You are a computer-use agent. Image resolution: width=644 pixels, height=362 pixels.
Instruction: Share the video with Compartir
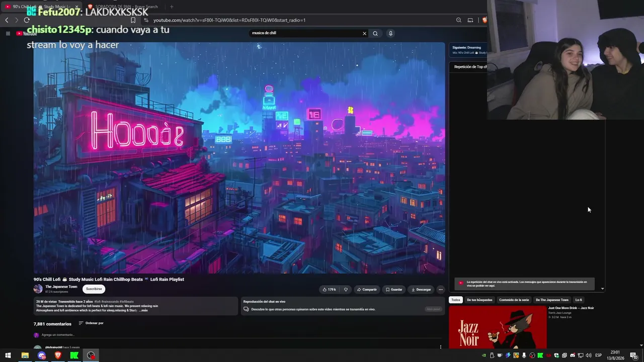[366, 290]
